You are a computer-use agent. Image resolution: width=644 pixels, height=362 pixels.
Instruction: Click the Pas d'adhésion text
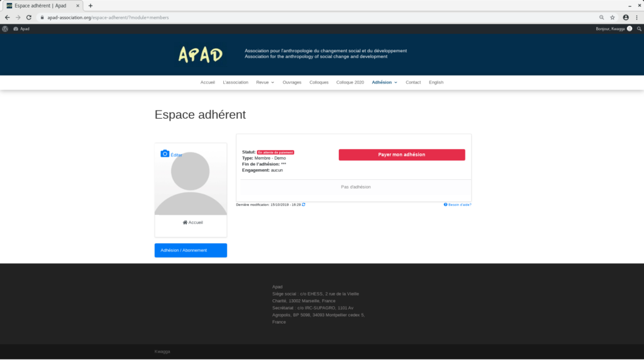(x=356, y=187)
